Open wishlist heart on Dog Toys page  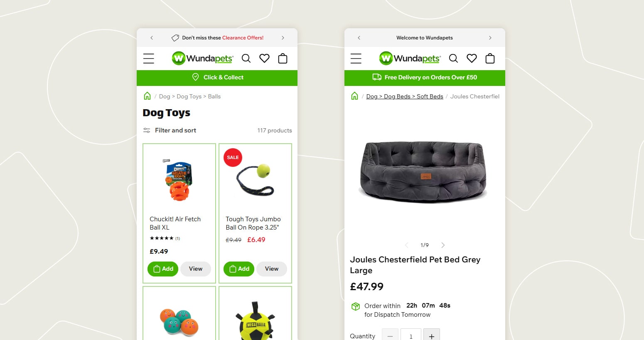(264, 59)
